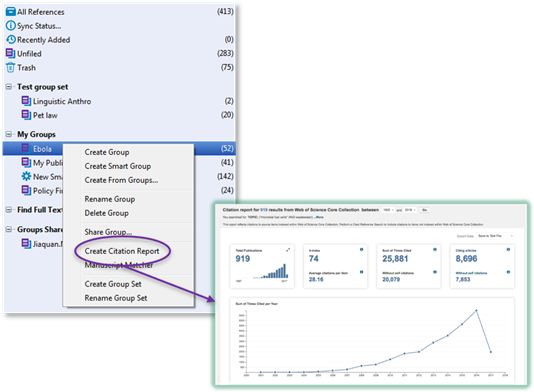
Task: Click the Policy group icon
Action: click(26, 190)
